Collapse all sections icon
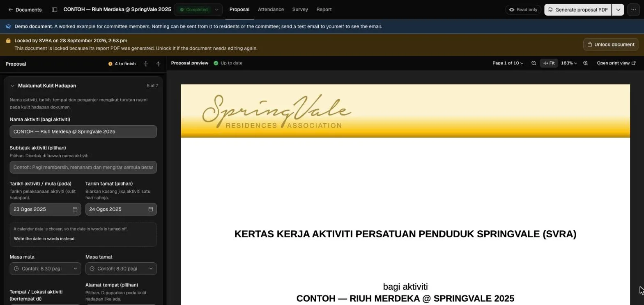This screenshot has height=305, width=644. point(158,64)
